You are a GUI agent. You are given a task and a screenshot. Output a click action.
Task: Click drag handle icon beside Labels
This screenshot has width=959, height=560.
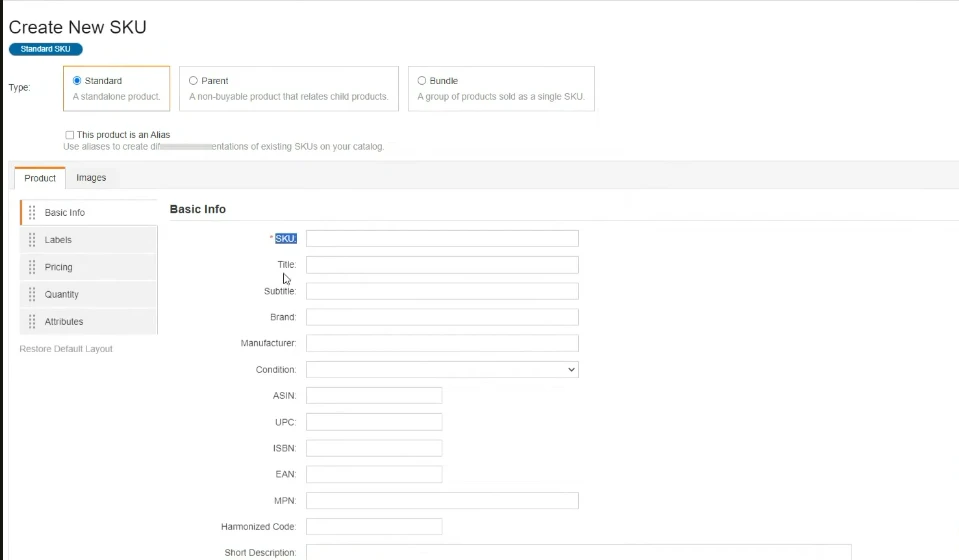32,240
